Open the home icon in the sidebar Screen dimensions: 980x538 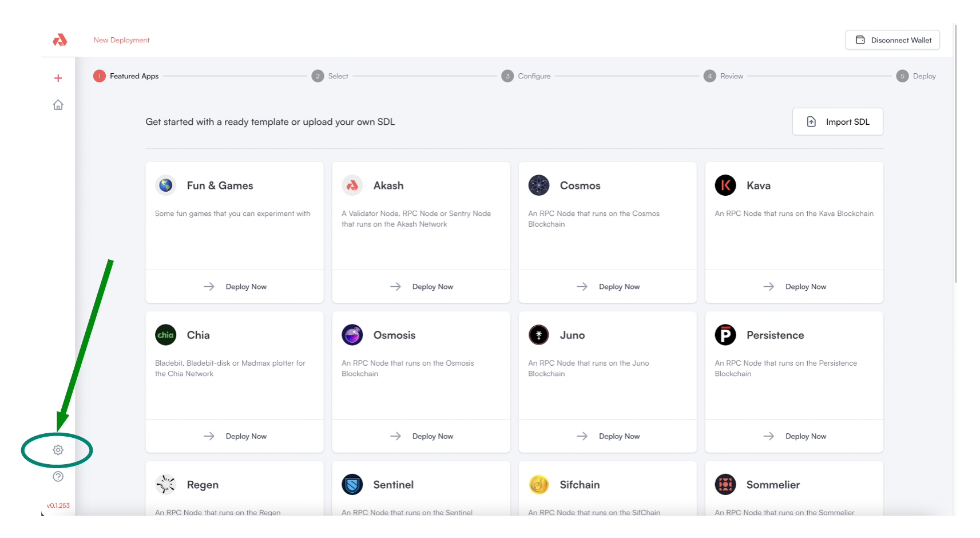click(58, 105)
